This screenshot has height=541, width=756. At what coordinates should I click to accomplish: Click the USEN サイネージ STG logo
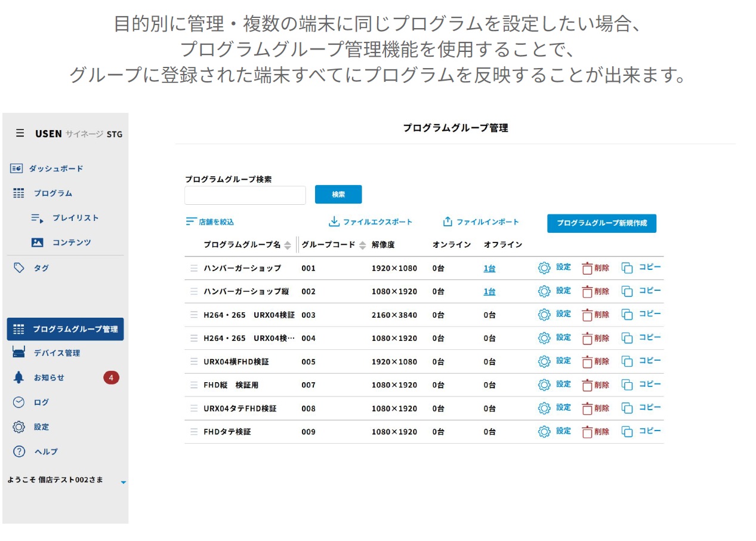click(x=79, y=134)
